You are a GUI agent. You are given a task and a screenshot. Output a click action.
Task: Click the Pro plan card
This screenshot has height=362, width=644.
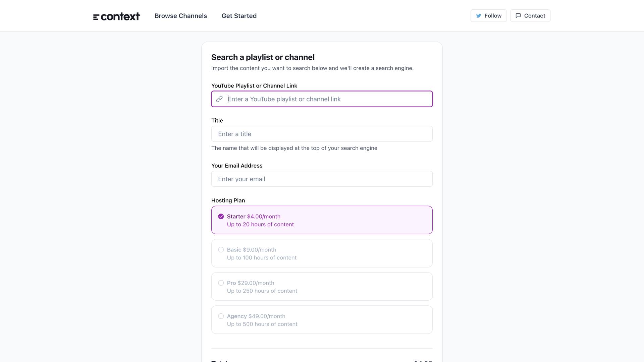click(x=322, y=286)
